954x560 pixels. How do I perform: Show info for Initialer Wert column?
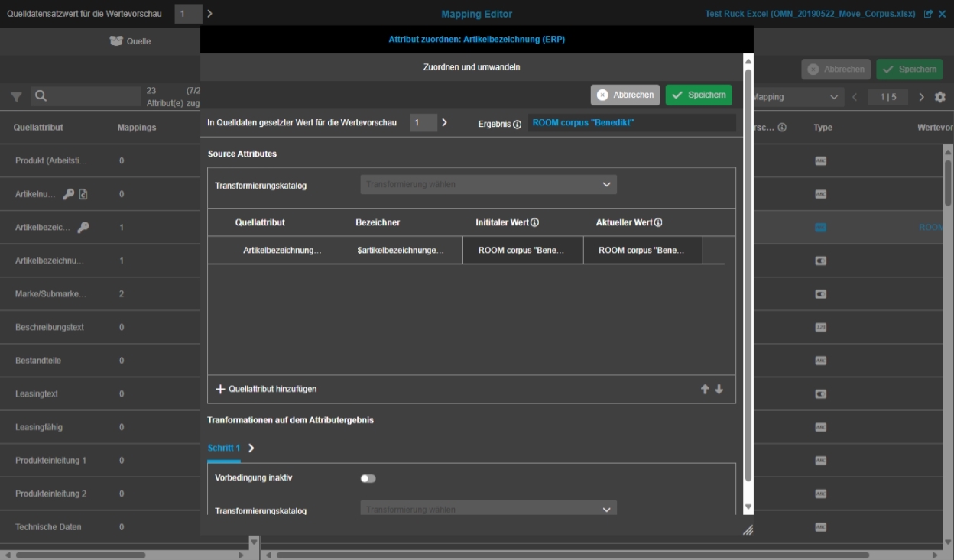pos(534,222)
